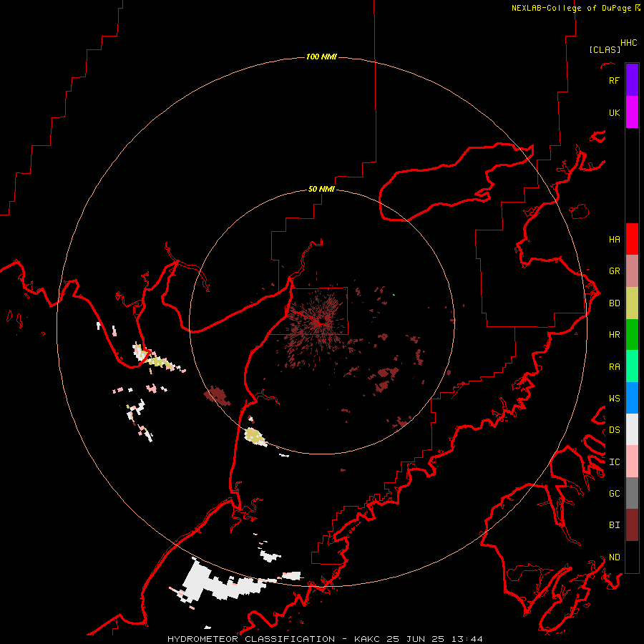Click the 'RA' legend label
Image resolution: width=644 pixels, height=644 pixels.
click(614, 366)
